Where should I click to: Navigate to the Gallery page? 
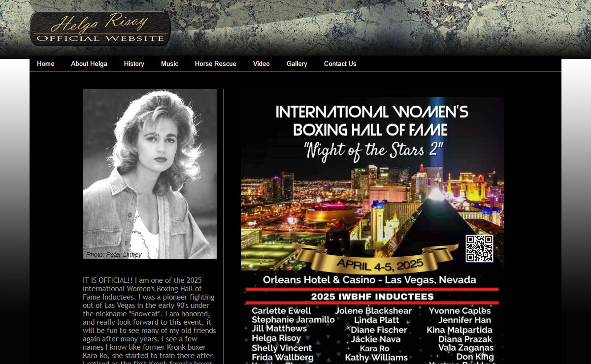tap(297, 64)
